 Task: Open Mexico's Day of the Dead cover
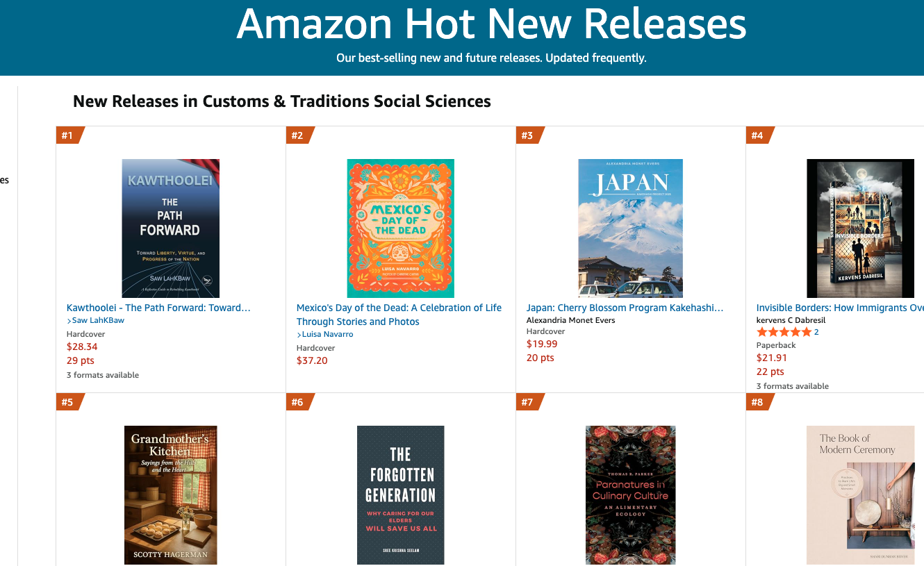(x=401, y=228)
